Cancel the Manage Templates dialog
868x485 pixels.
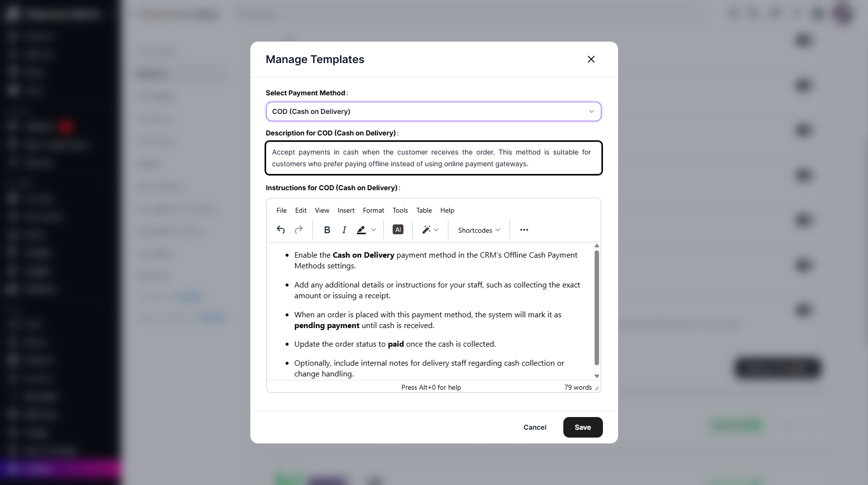(535, 427)
